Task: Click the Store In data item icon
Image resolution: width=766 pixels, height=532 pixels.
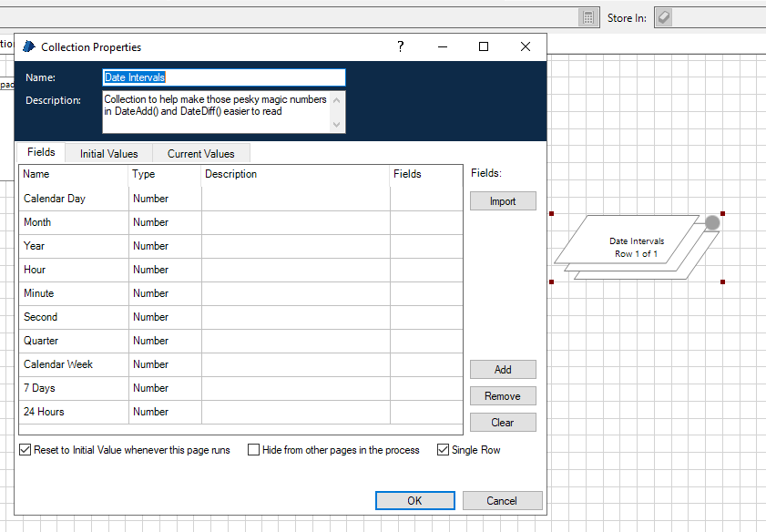Action: click(664, 17)
